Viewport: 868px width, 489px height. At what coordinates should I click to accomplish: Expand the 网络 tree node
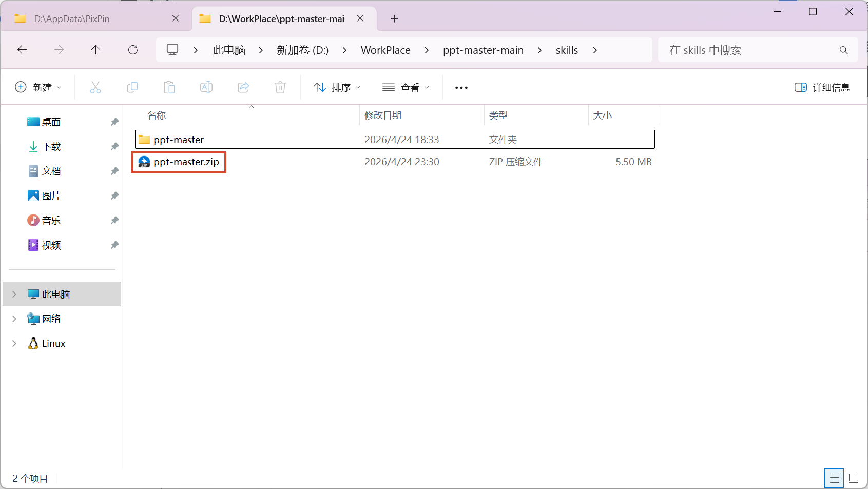click(x=14, y=319)
